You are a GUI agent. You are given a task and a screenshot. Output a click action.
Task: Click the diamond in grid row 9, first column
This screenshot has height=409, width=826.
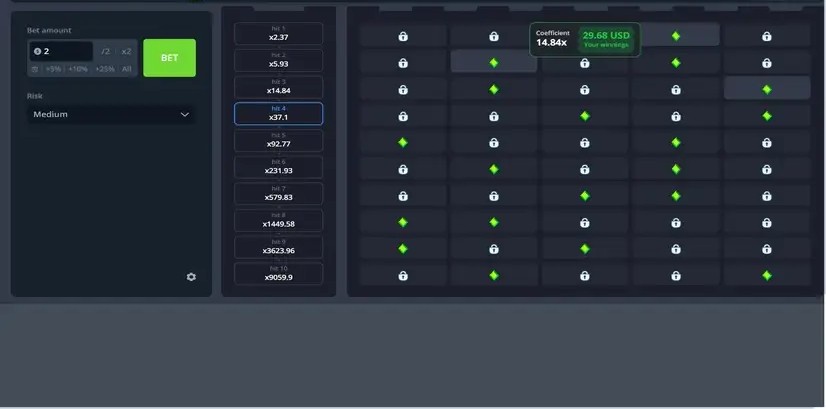click(x=403, y=249)
